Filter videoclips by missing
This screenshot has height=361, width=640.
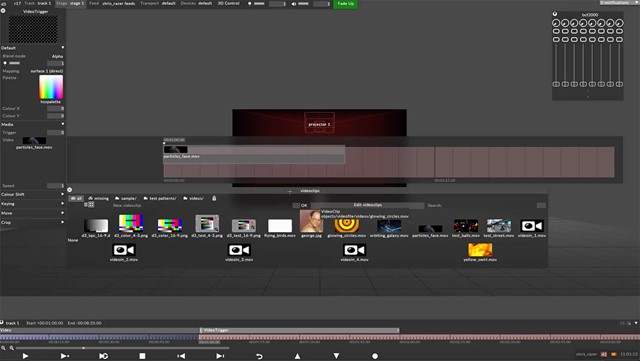(x=99, y=198)
